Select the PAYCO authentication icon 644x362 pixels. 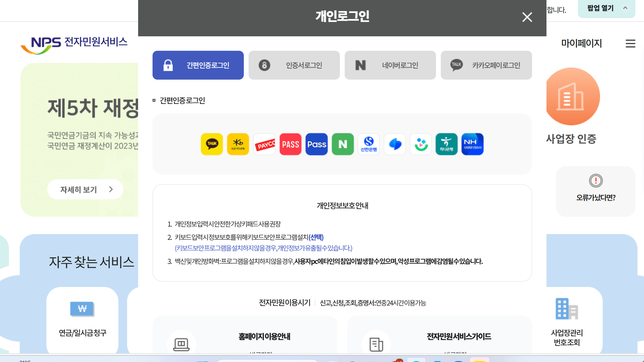[264, 144]
